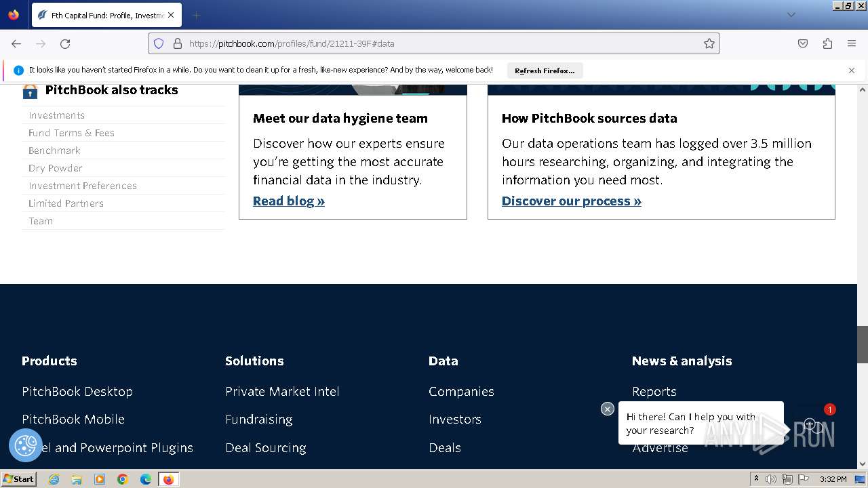Click the page vertical scrollbar thumb

(x=863, y=344)
